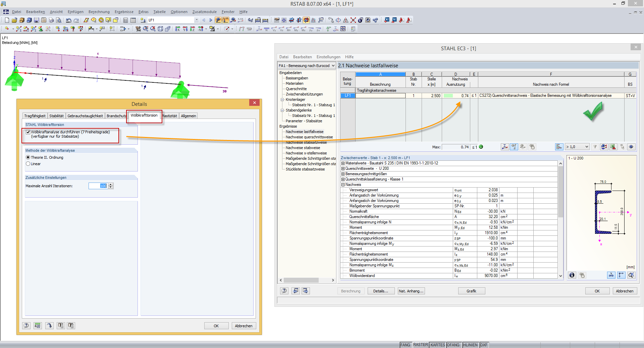The height and width of the screenshot is (348, 644).
Task: Go to next table in STAHL EC3
Action: click(x=306, y=291)
